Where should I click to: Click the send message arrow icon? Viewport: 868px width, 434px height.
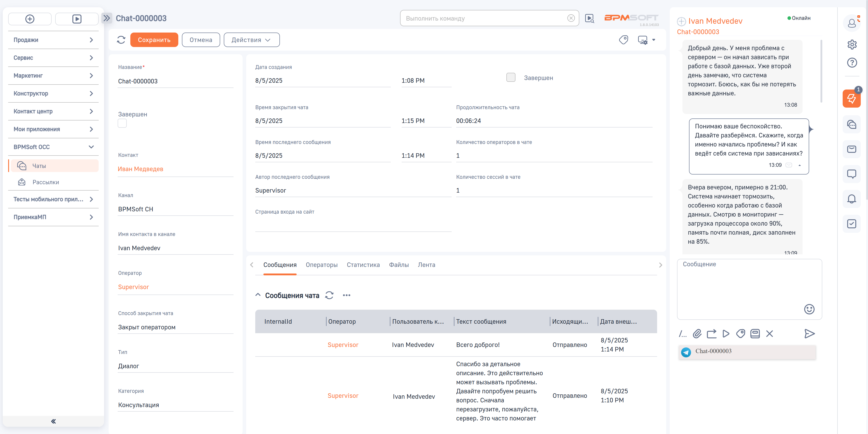point(809,334)
